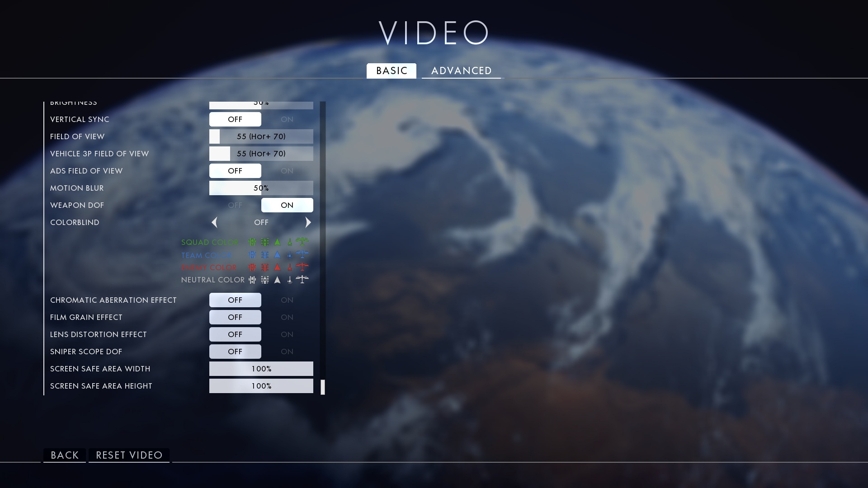Image resolution: width=868 pixels, height=488 pixels.
Task: Click the white neutral tank icon
Action: pos(265,280)
